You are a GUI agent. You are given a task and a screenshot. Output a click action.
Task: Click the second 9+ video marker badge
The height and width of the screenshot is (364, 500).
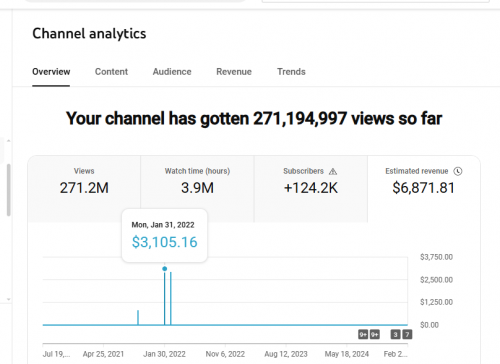click(x=375, y=334)
